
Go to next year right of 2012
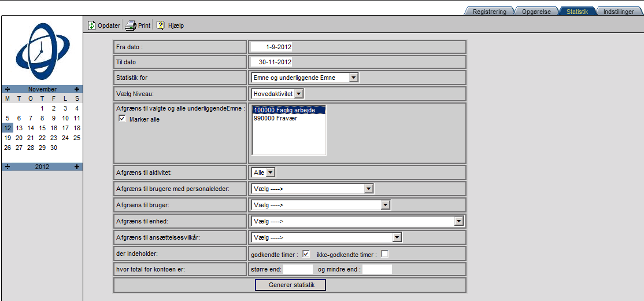click(x=76, y=167)
